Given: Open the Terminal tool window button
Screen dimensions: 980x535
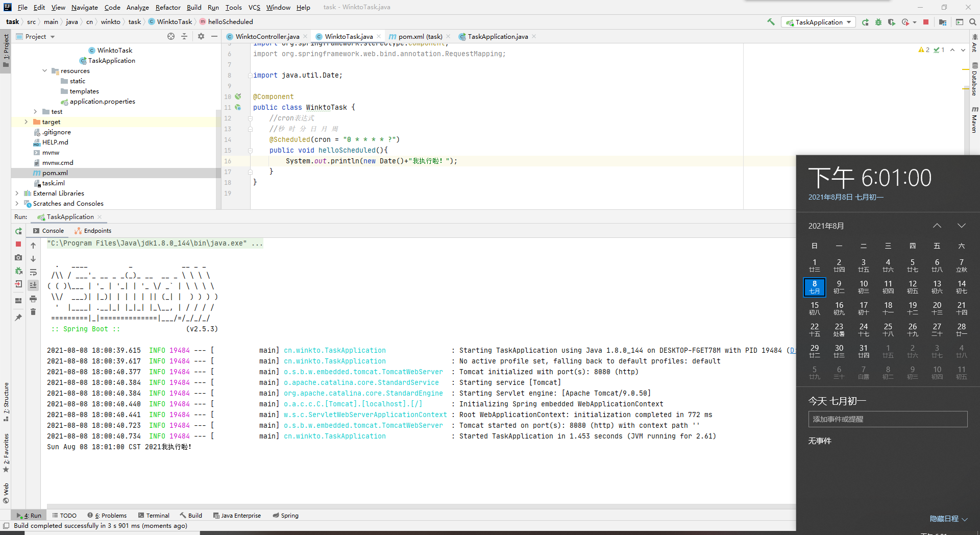Looking at the screenshot, I should coord(153,516).
